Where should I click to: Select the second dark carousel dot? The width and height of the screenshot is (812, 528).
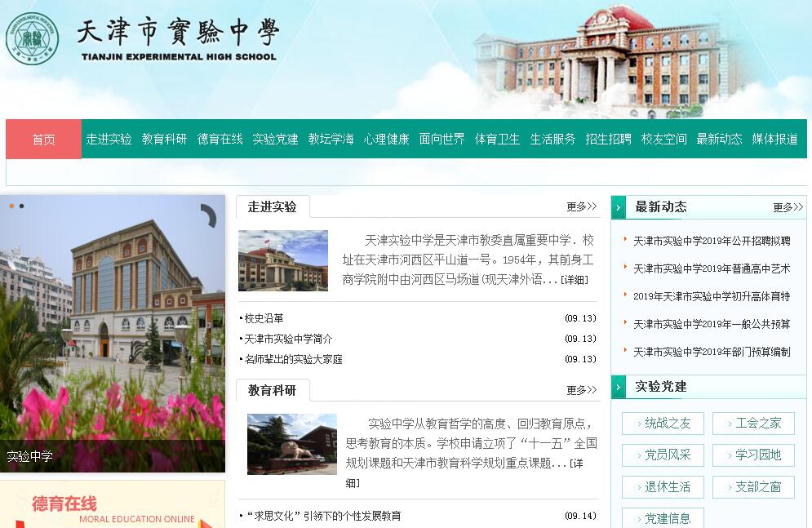pyautogui.click(x=21, y=206)
